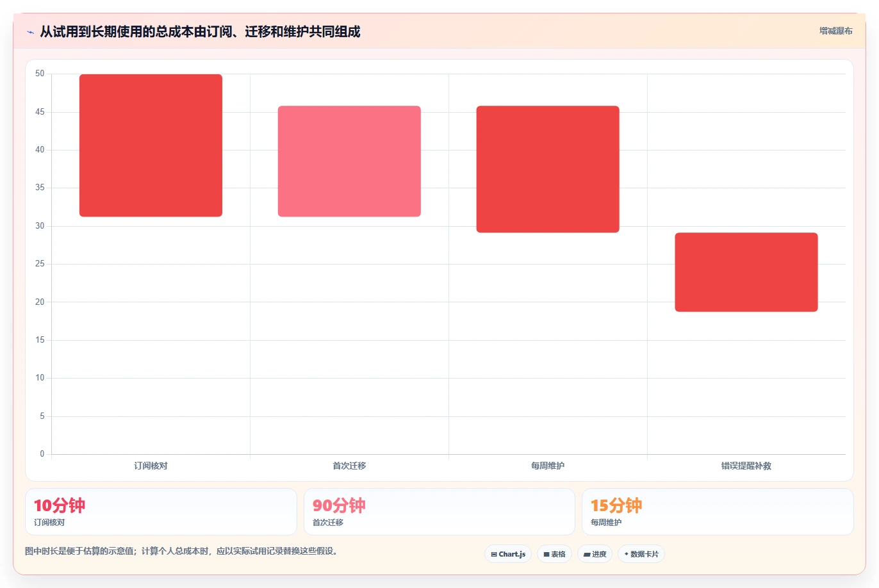Click the 错误提醒补救 bar

[746, 272]
